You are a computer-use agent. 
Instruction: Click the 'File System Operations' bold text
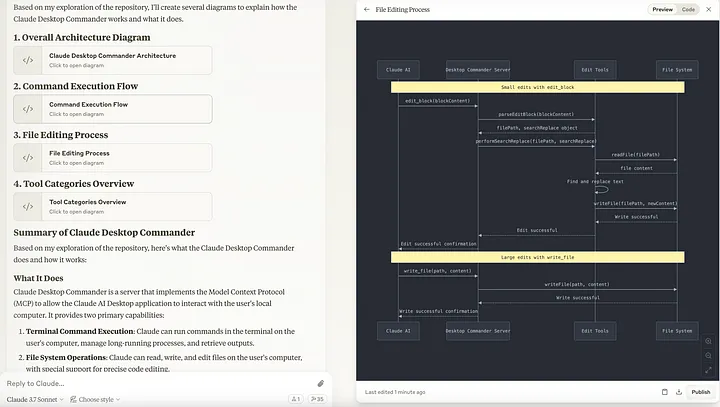66,357
